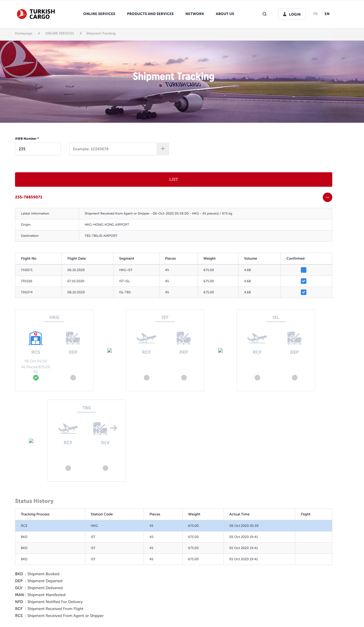Open the ONLINE SERVICES menu

99,14
